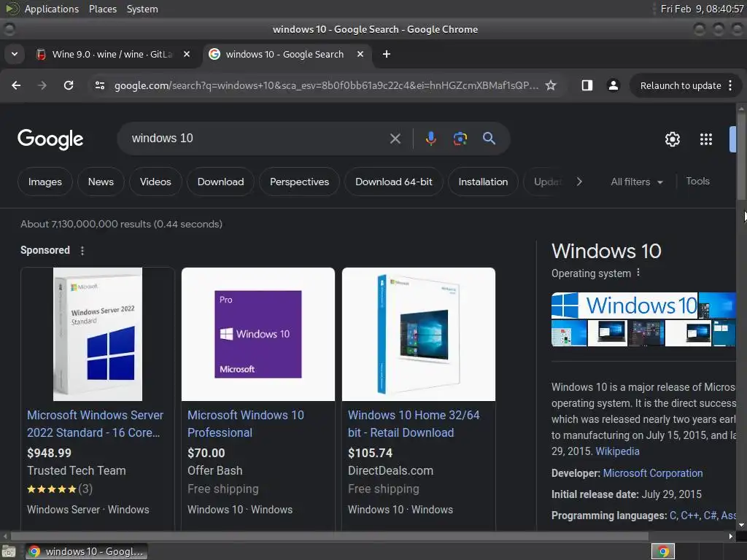
Task: Apply the Download filter chip
Action: [220, 182]
